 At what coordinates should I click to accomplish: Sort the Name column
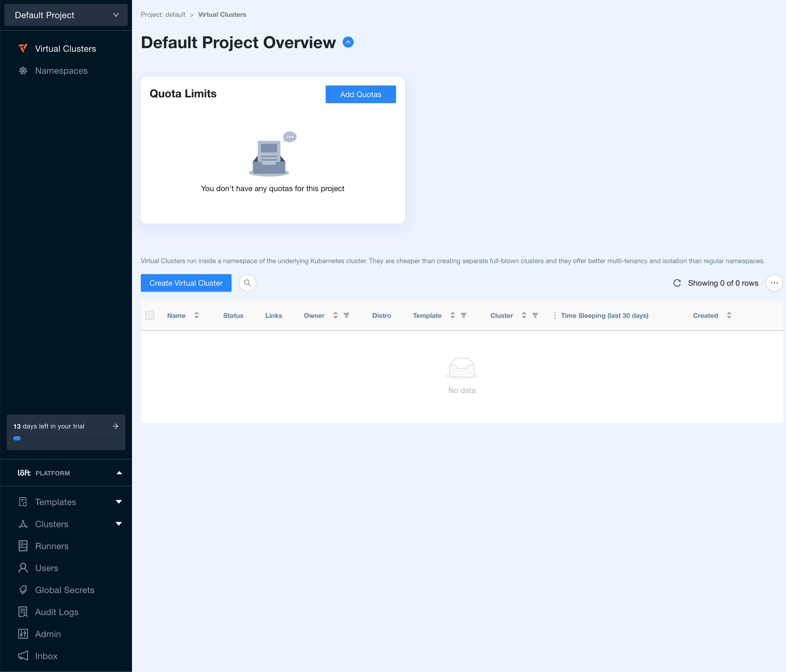coord(196,316)
